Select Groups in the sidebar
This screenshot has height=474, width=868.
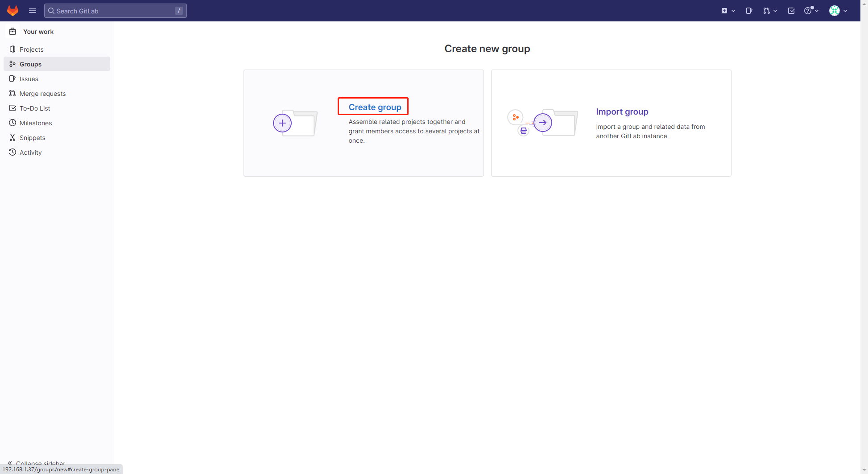57,64
